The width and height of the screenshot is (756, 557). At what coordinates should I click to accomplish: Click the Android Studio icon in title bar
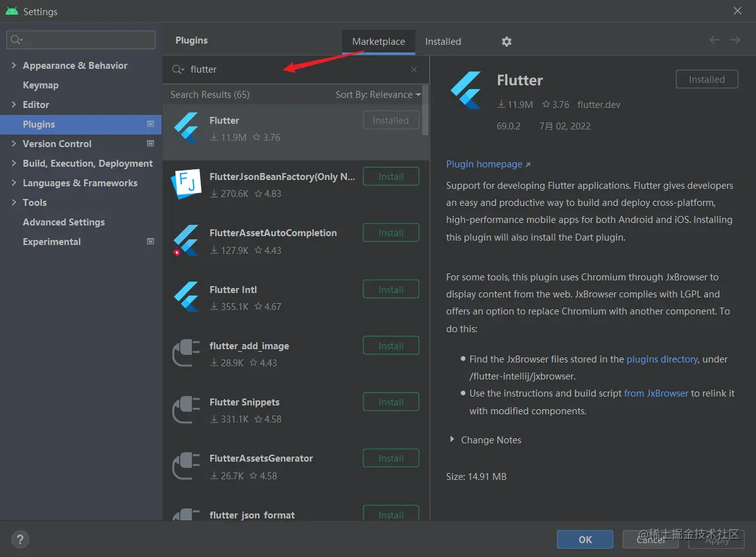tap(11, 11)
